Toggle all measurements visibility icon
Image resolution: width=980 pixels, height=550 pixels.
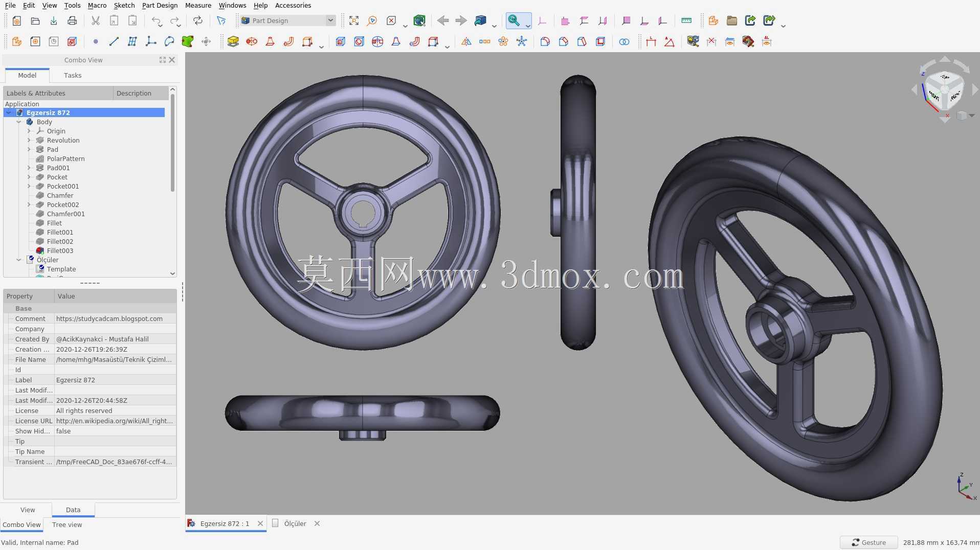pyautogui.click(x=729, y=41)
